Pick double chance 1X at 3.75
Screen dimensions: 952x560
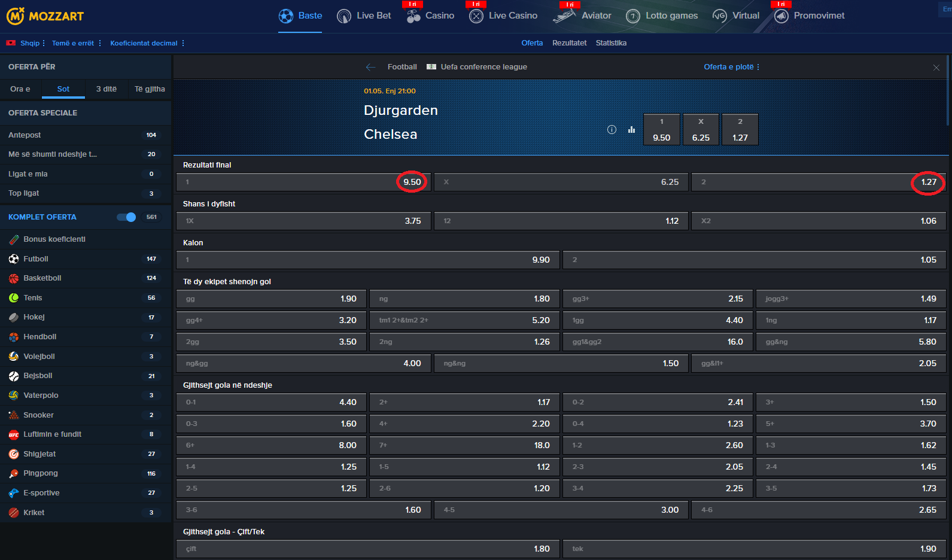pyautogui.click(x=303, y=221)
